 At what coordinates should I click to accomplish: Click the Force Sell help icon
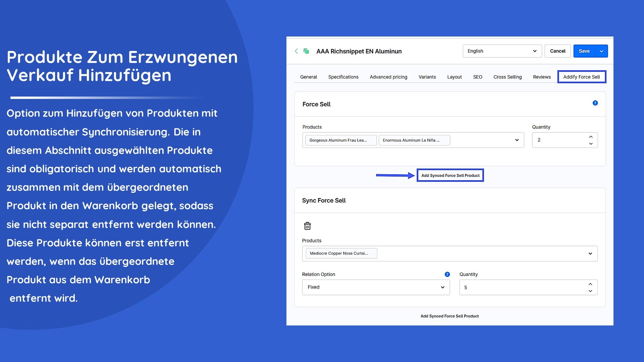595,103
